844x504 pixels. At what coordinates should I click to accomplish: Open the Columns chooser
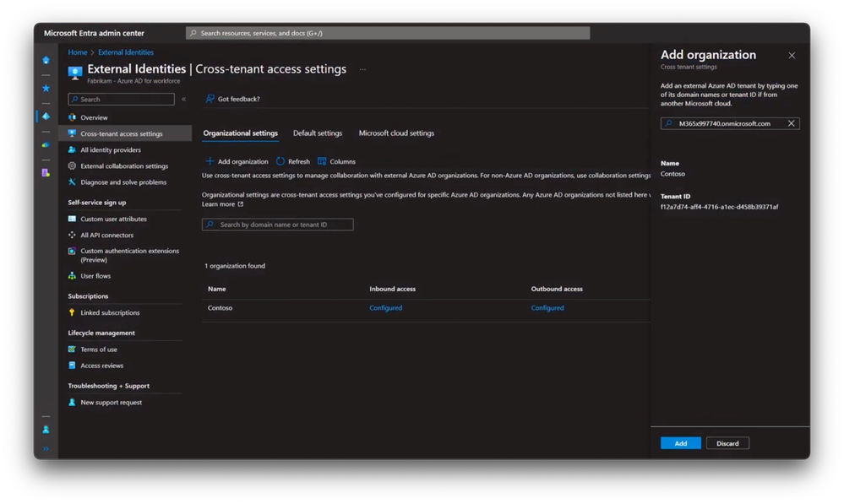[336, 161]
